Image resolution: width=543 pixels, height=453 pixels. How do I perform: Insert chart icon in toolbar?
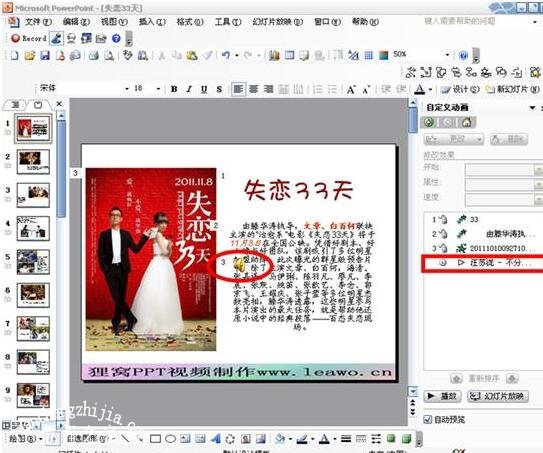tap(274, 55)
